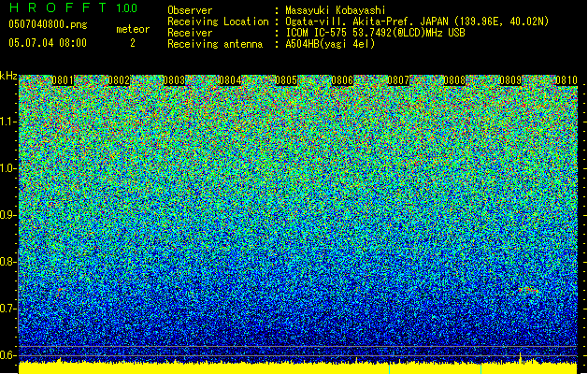Click the ICOM IC-575 receiver text
The width and height of the screenshot is (588, 374).
[x=375, y=33]
